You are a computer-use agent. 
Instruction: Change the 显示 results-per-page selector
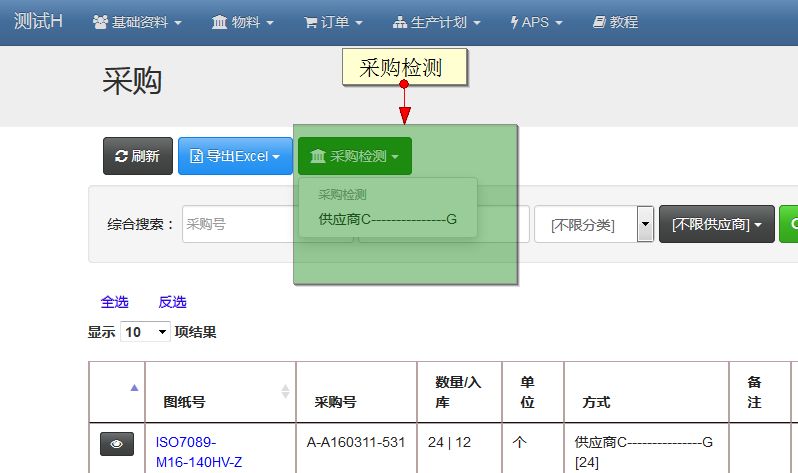point(145,332)
